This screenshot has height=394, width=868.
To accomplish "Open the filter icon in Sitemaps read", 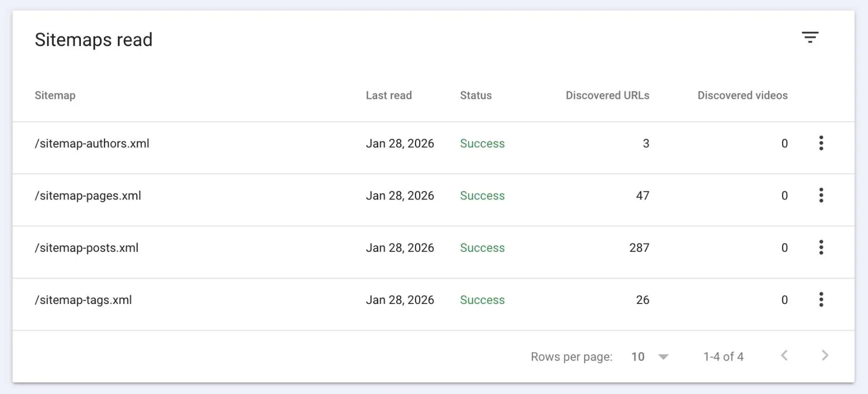I will (x=810, y=37).
